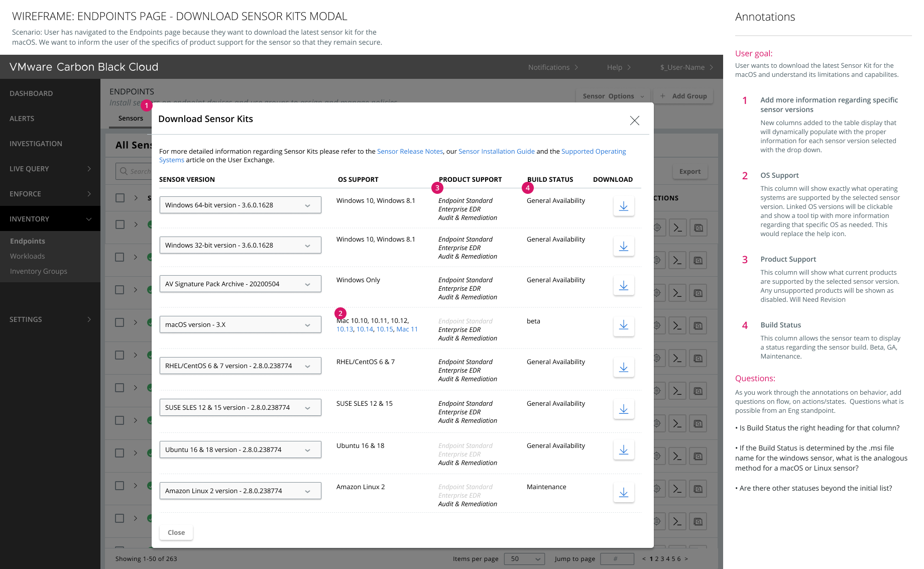924x569 pixels.
Task: Expand the Settings menu
Action: click(x=50, y=319)
